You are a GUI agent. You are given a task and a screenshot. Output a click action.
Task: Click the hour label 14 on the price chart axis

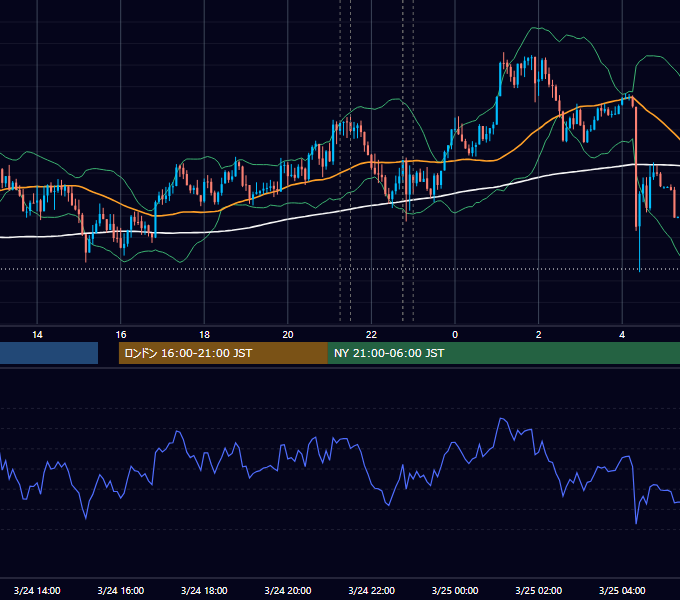click(37, 335)
